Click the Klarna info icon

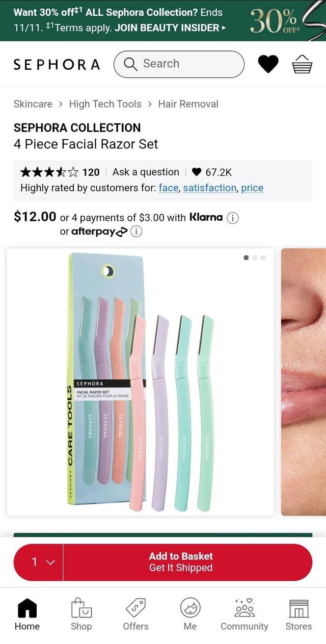click(x=232, y=218)
